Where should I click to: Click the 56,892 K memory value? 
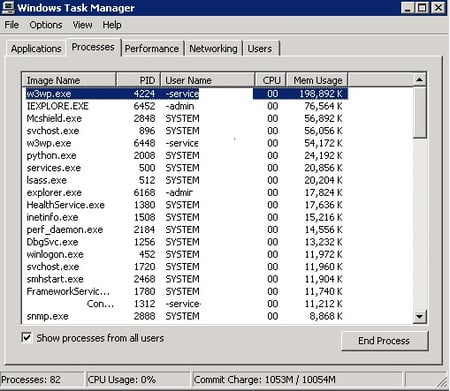pyautogui.click(x=323, y=118)
